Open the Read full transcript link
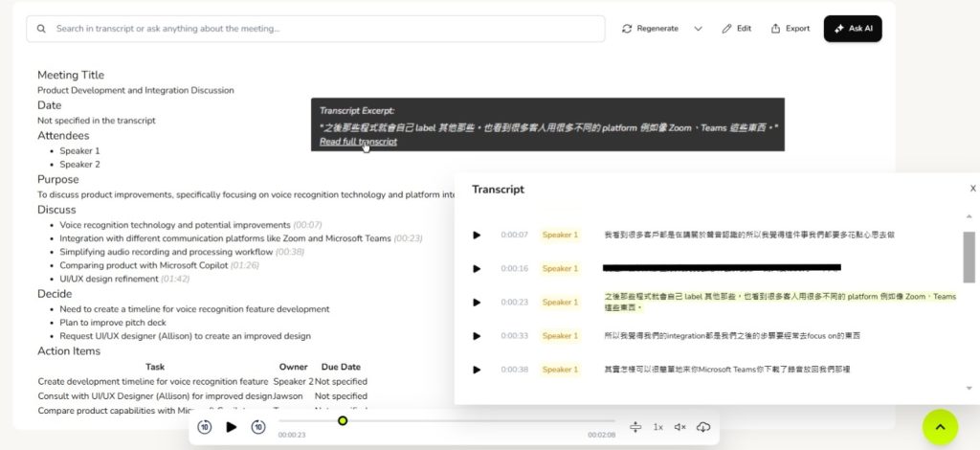This screenshot has height=450, width=980. coord(358,142)
